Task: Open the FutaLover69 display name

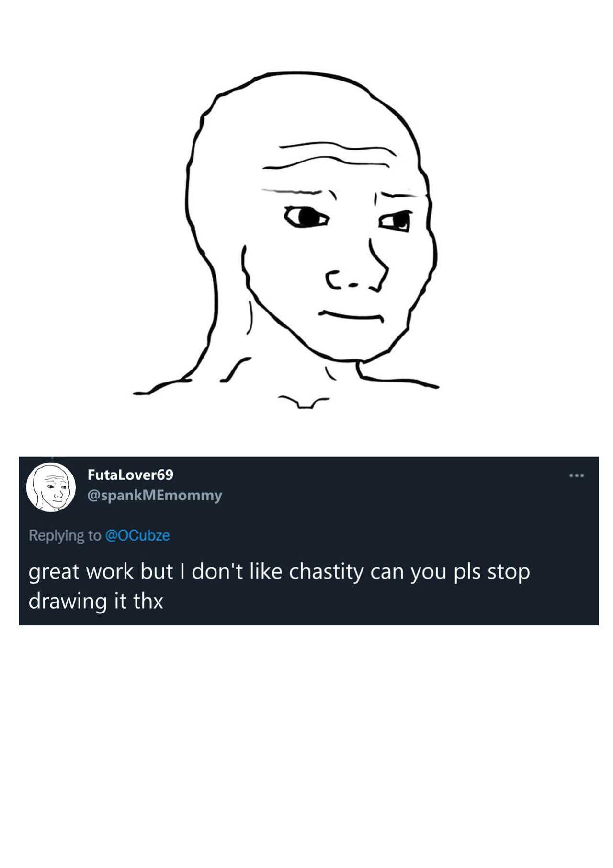Action: 130,475
